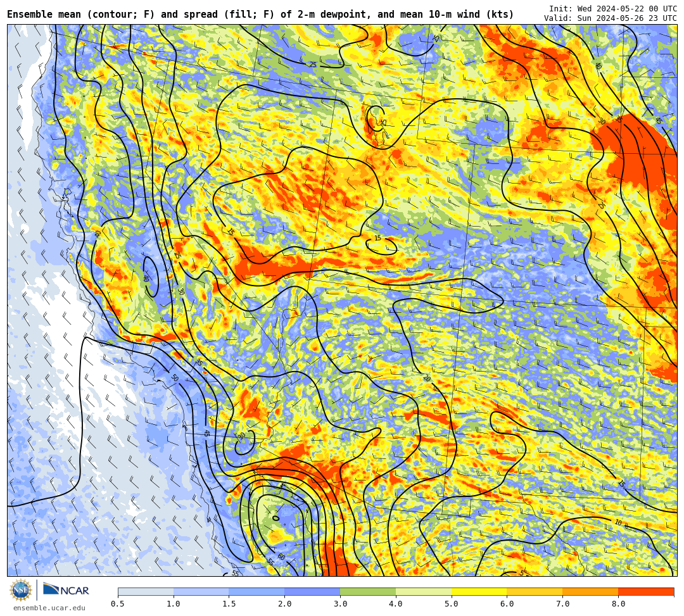Pick the 3.0–4.0 green colorbar segment
The width and height of the screenshot is (684, 616).
pyautogui.click(x=368, y=591)
